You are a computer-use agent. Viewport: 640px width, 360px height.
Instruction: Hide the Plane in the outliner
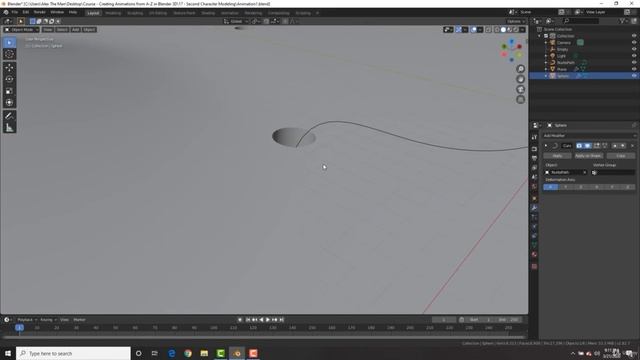tap(634, 69)
